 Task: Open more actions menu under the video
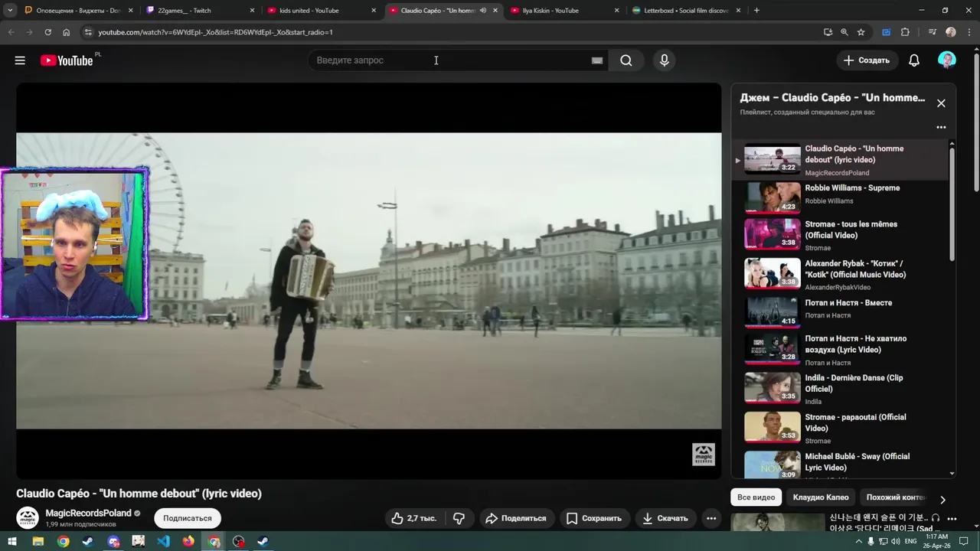[711, 518]
